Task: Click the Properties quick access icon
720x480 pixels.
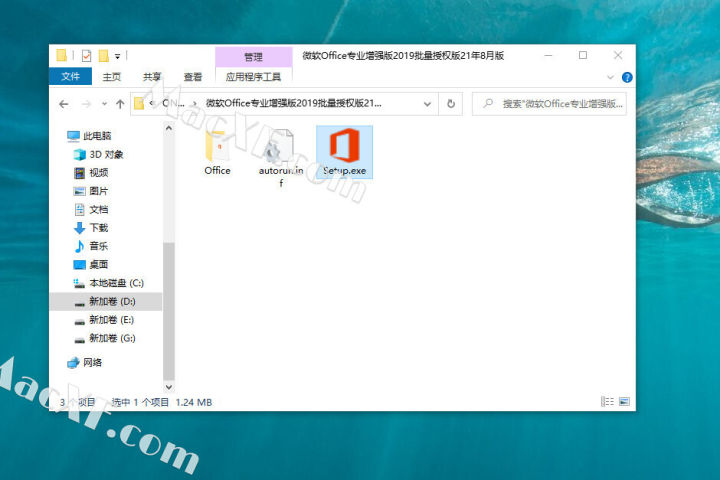Action: (86, 56)
